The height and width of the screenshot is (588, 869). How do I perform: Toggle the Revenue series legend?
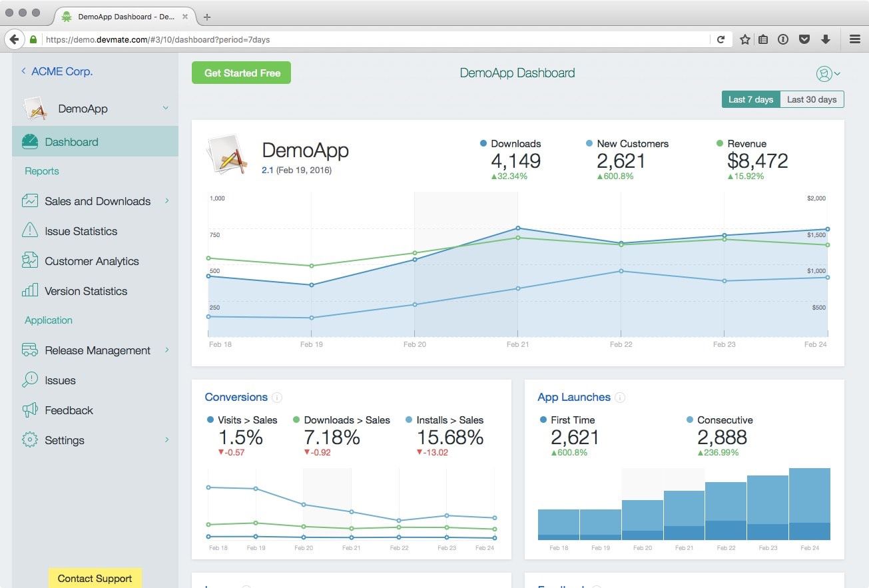click(x=741, y=143)
